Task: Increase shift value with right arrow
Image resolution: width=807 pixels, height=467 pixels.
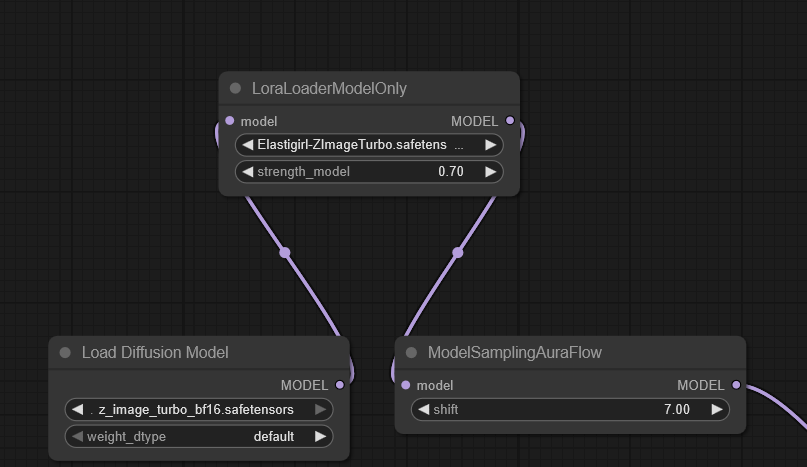Action: [717, 409]
